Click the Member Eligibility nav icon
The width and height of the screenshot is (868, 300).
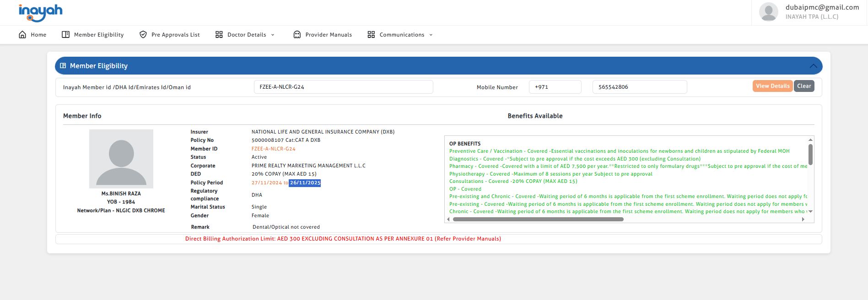point(65,35)
